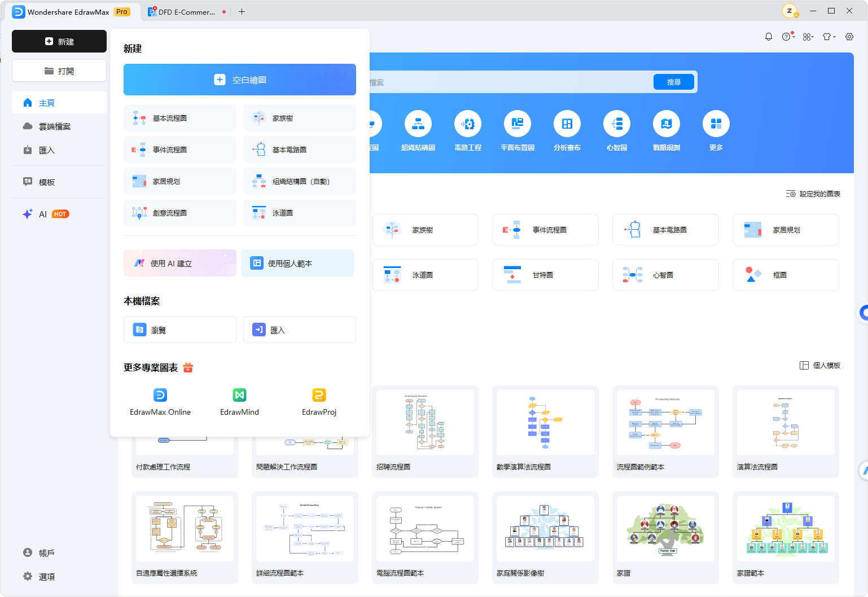Open 流程圖範例範本 template
The width and height of the screenshot is (868, 597).
pos(665,432)
